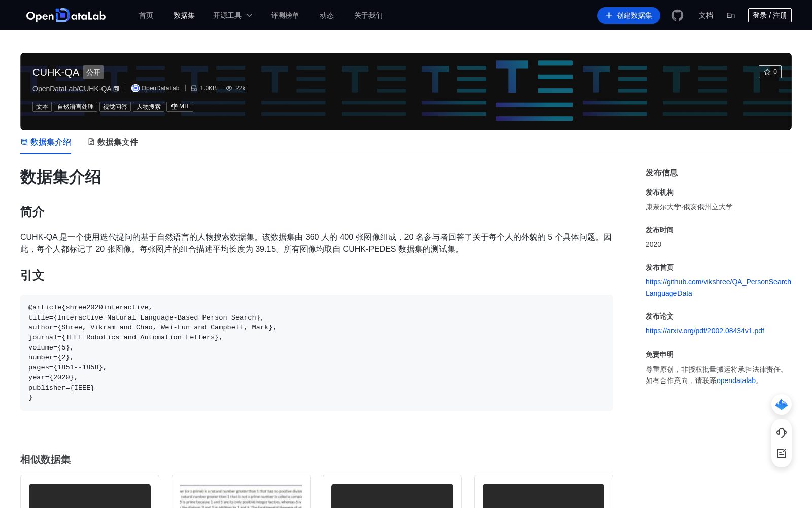
Task: Click the BibTeX citation code block
Action: pos(317,353)
